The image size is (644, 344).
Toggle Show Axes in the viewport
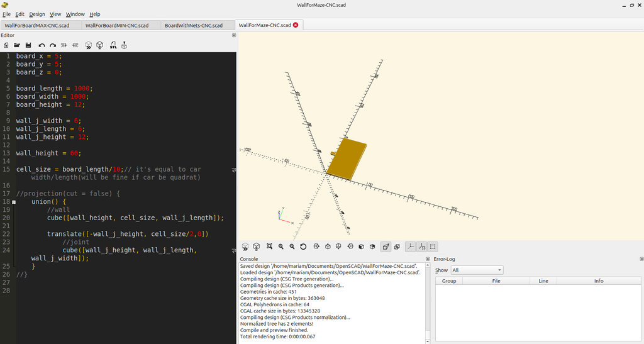(410, 247)
